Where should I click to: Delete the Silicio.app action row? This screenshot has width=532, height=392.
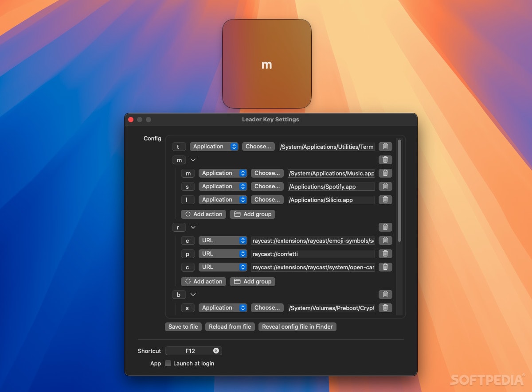(x=385, y=200)
